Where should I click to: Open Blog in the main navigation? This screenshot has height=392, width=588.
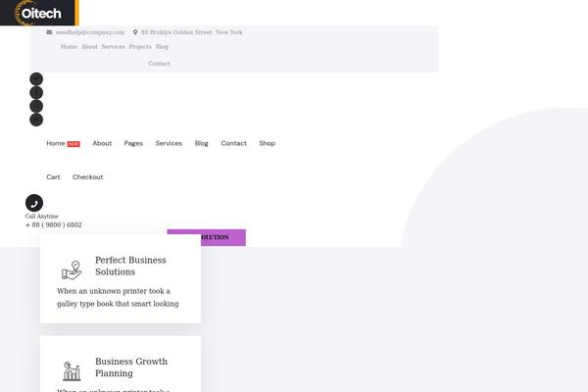click(201, 143)
